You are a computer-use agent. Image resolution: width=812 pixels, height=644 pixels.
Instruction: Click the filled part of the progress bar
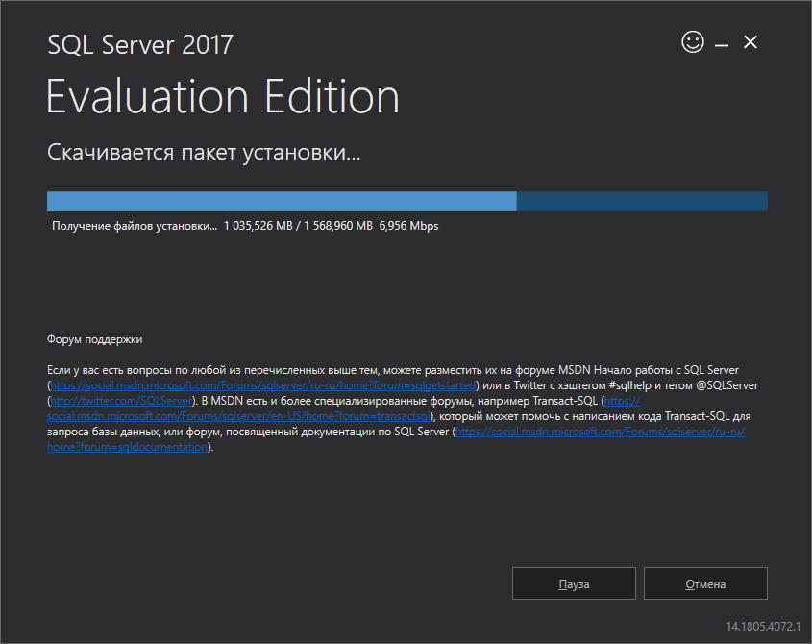tap(281, 201)
